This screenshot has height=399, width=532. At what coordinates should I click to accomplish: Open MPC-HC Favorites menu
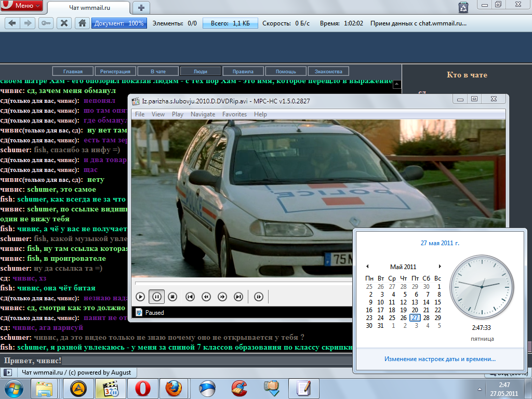coord(234,114)
